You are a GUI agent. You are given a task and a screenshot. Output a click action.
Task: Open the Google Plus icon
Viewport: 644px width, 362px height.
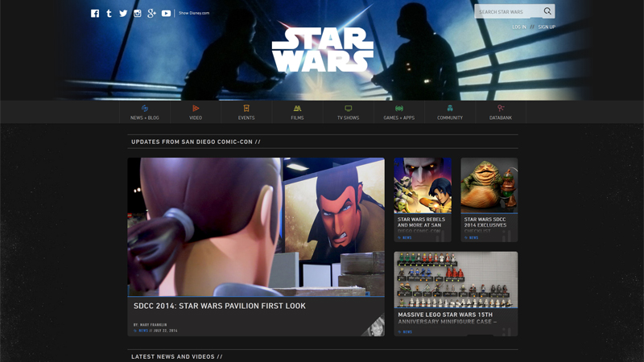(151, 14)
